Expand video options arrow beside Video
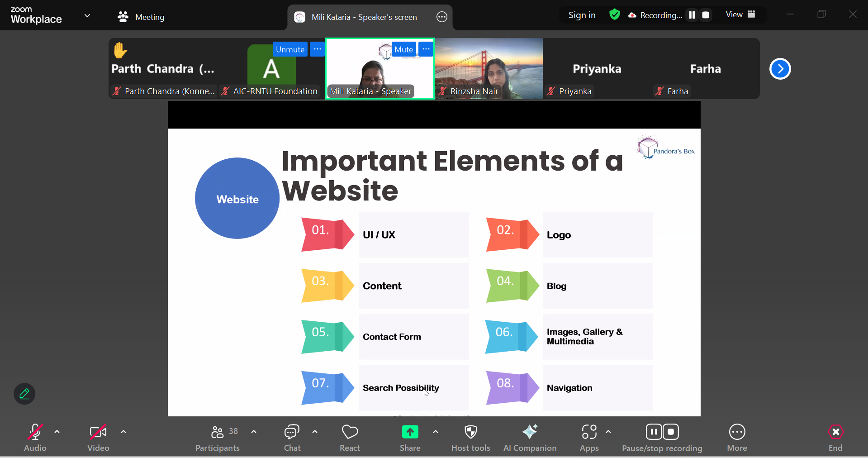Image resolution: width=868 pixels, height=458 pixels. (123, 432)
